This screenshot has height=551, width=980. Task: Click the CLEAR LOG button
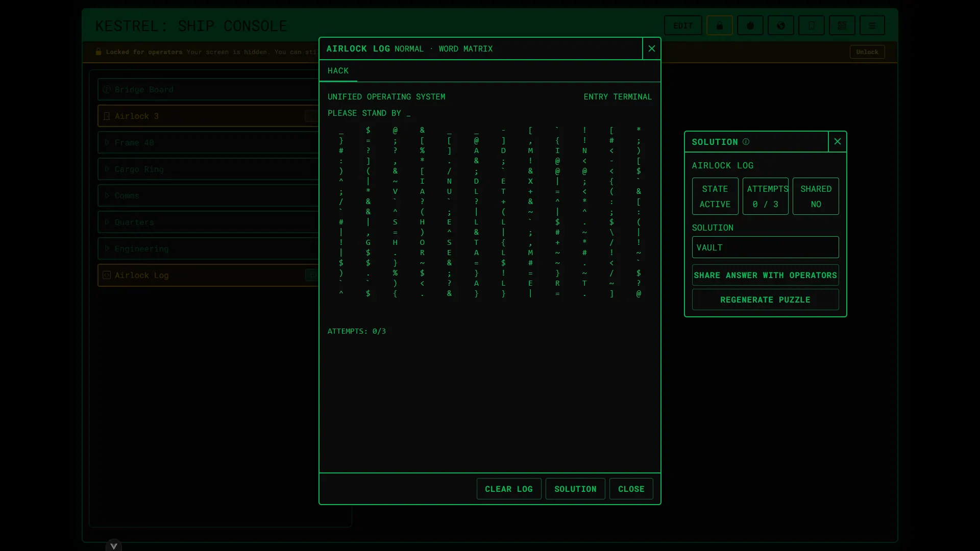point(509,489)
